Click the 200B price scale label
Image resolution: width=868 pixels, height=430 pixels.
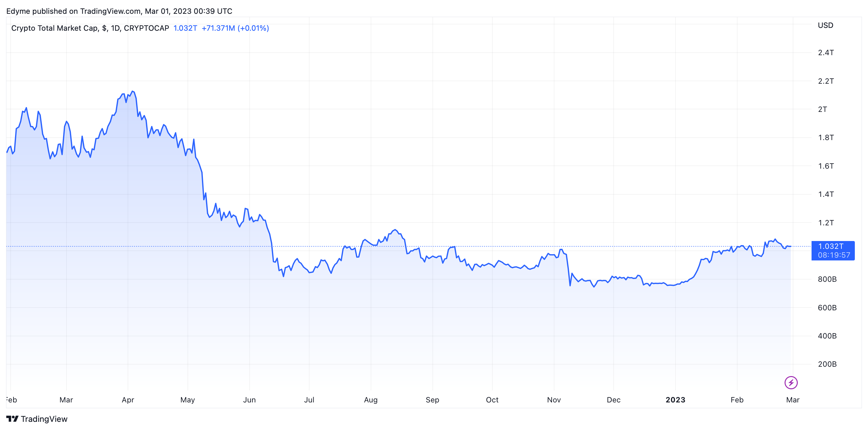point(827,364)
